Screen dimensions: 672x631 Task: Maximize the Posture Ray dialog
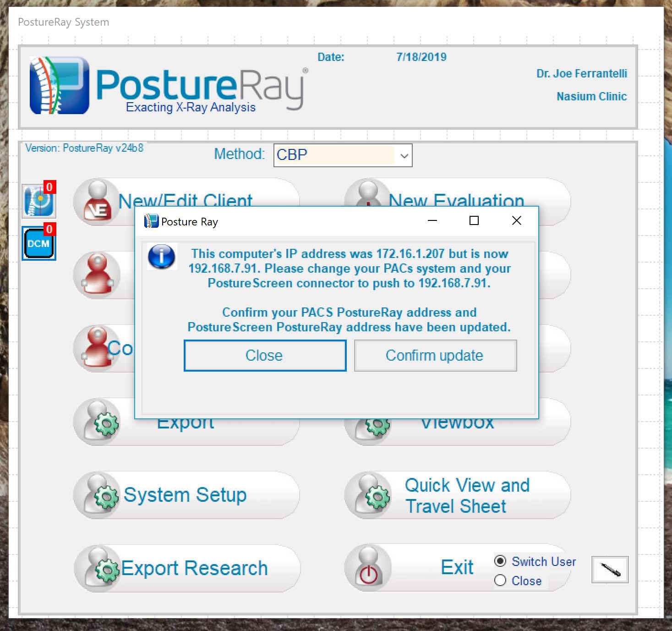pos(474,221)
